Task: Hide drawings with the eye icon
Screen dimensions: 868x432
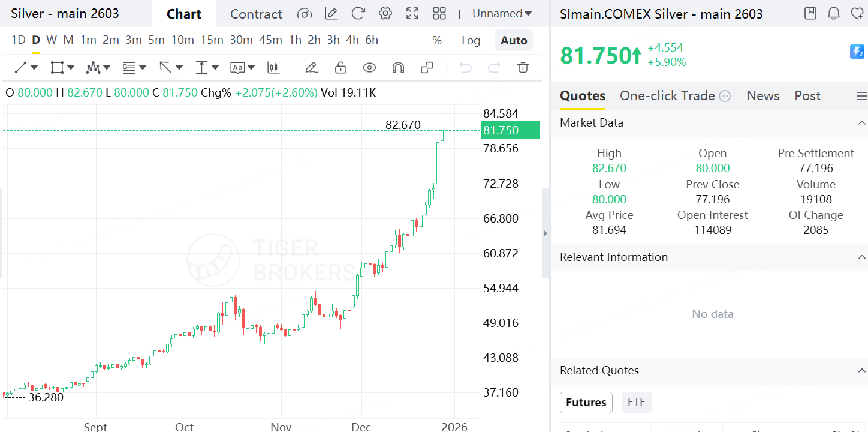Action: click(x=369, y=68)
